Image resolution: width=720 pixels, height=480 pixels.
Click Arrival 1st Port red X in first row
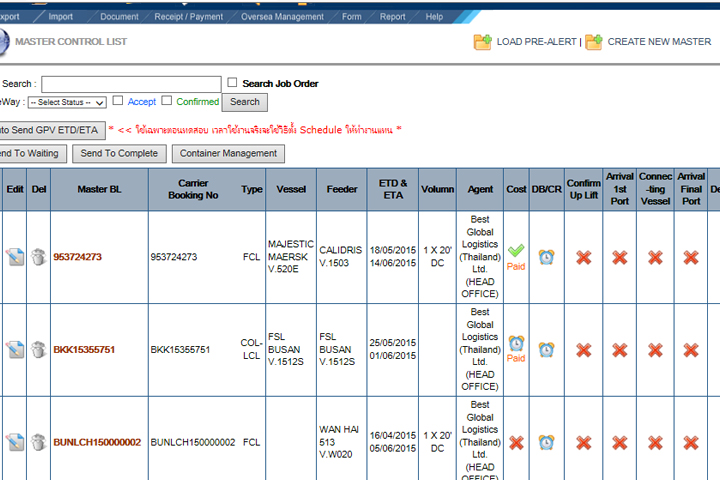(620, 257)
